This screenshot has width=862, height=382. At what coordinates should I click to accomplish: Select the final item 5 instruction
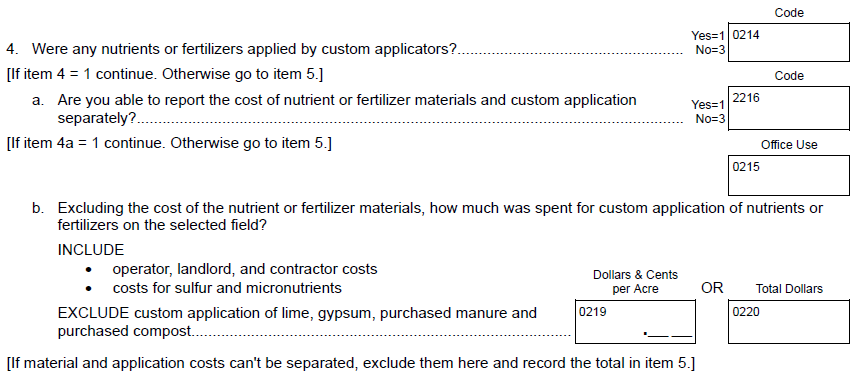[350, 363]
